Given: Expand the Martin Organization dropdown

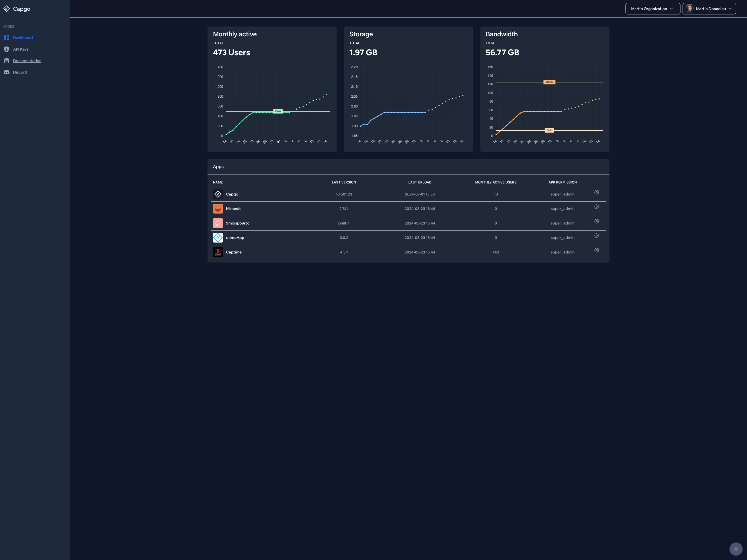Looking at the screenshot, I should pos(652,9).
